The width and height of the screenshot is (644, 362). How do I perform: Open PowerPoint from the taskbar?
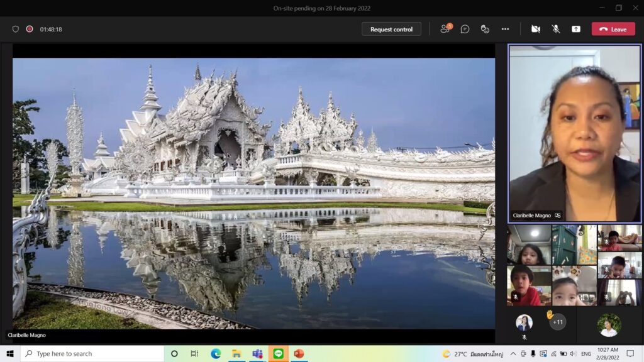299,354
